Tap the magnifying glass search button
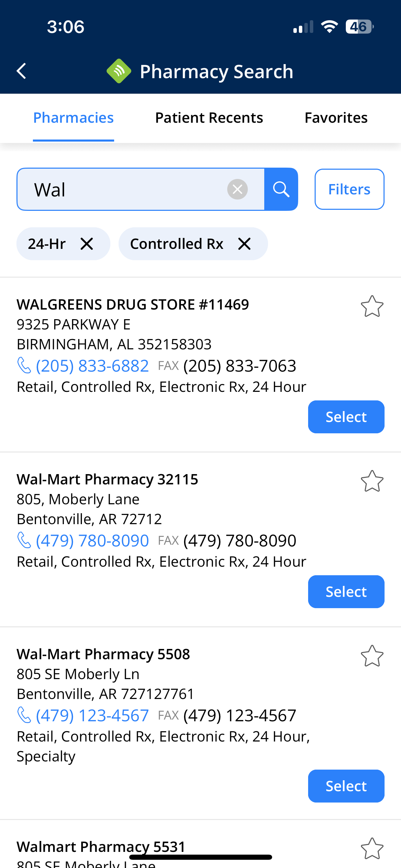Image resolution: width=401 pixels, height=868 pixels. pyautogui.click(x=281, y=189)
